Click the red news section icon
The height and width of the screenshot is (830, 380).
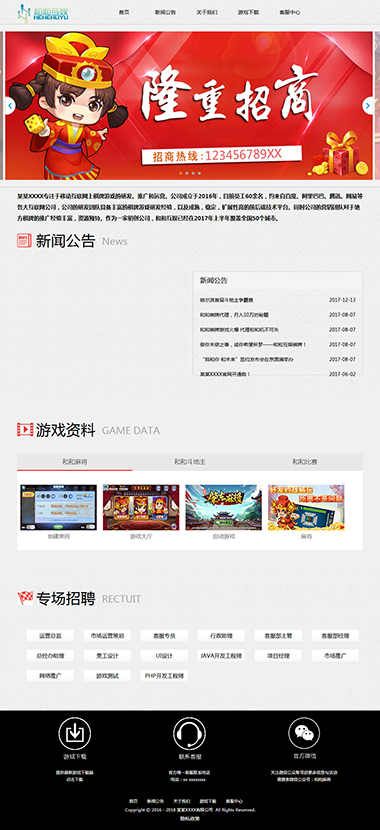(24, 241)
